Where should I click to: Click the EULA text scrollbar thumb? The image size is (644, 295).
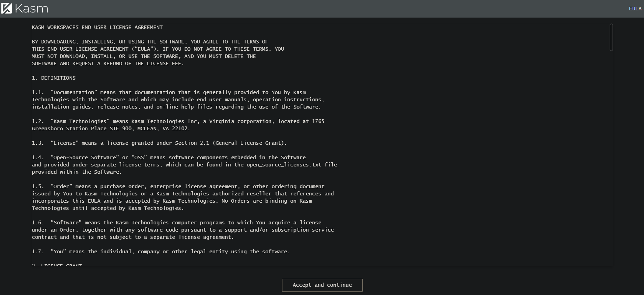pos(611,37)
